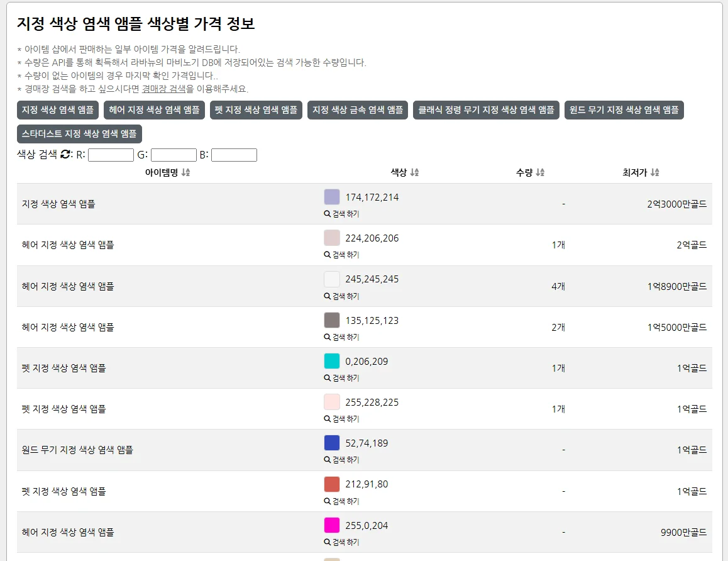The height and width of the screenshot is (561, 728).
Task: Click 검색 하기 under color 174,172,214
Action: point(341,214)
